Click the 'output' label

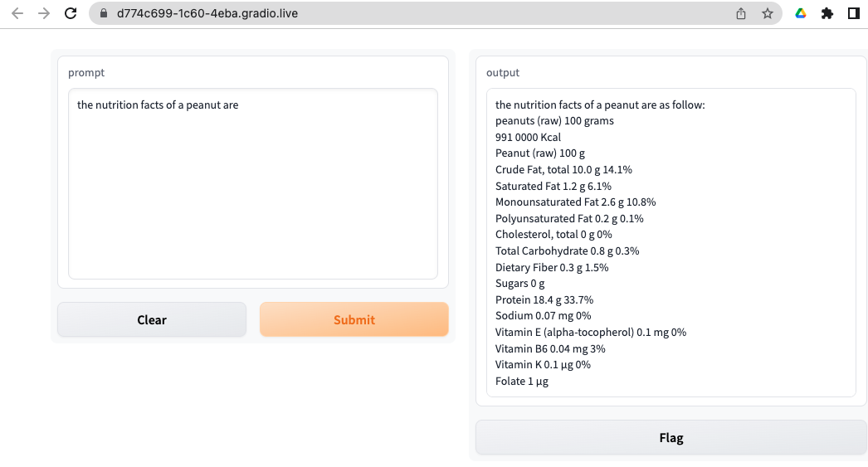503,73
